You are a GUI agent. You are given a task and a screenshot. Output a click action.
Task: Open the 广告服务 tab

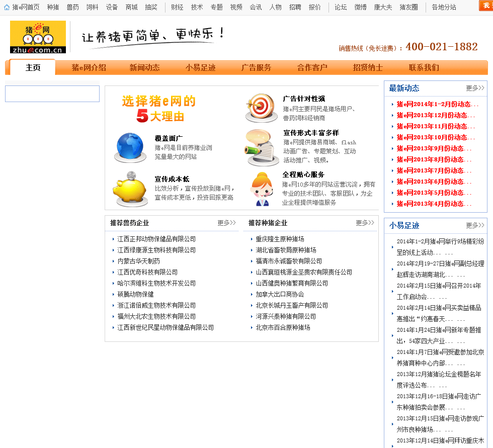(x=256, y=67)
